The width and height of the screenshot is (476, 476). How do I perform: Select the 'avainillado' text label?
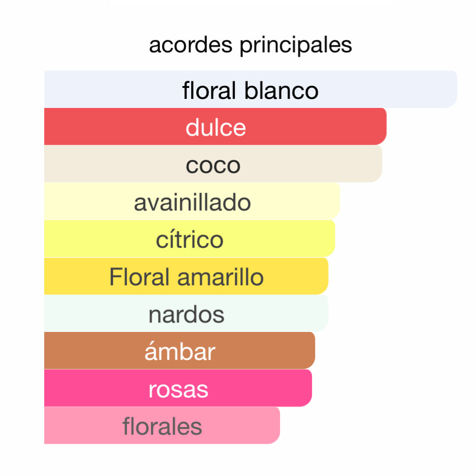tap(192, 202)
